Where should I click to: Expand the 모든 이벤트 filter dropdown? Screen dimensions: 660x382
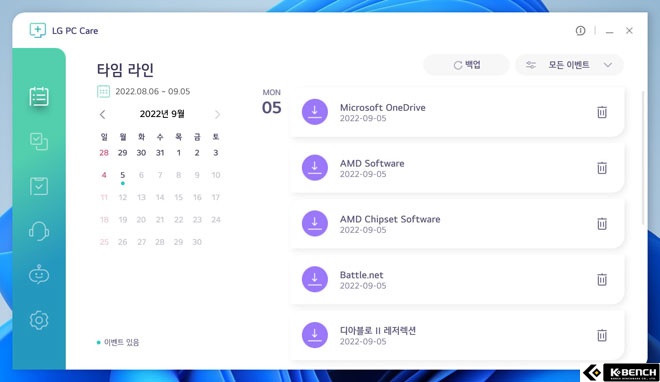(569, 65)
